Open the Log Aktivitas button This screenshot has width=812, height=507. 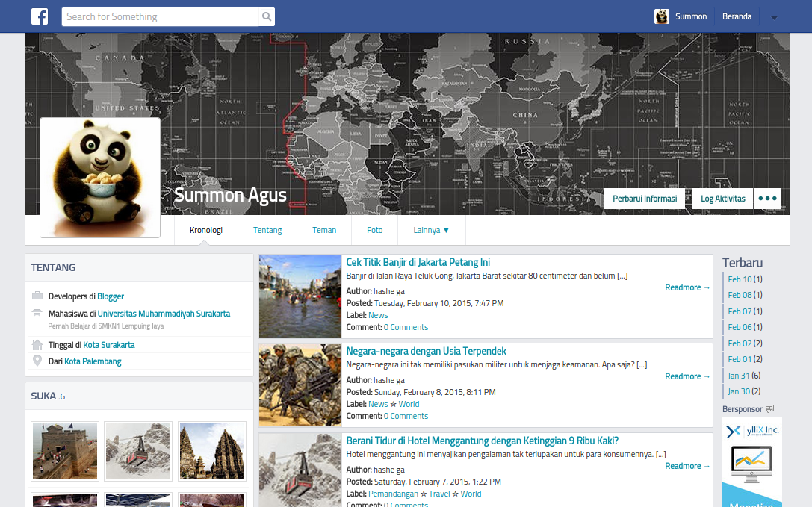723,199
